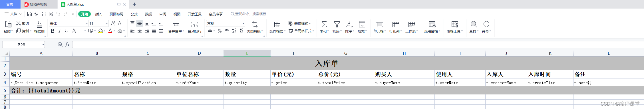644x109 pixels.
Task: Add a new tab with plus button
Action: pos(134,4)
